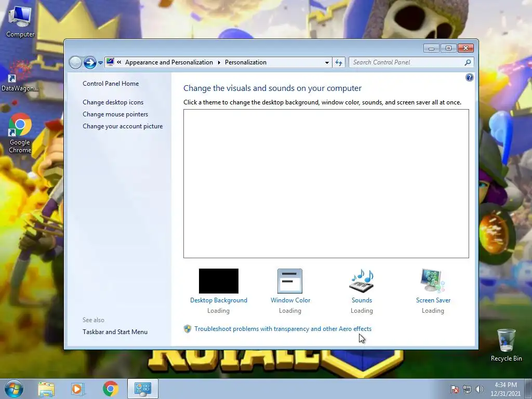Troubleshoot problems with transparency and Aero effects
Image resolution: width=532 pixels, height=399 pixels.
(283, 329)
